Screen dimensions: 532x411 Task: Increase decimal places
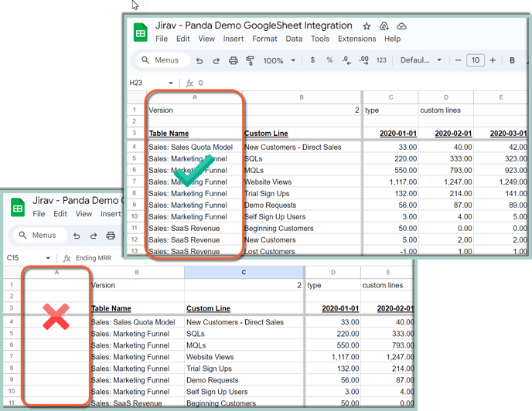(363, 60)
